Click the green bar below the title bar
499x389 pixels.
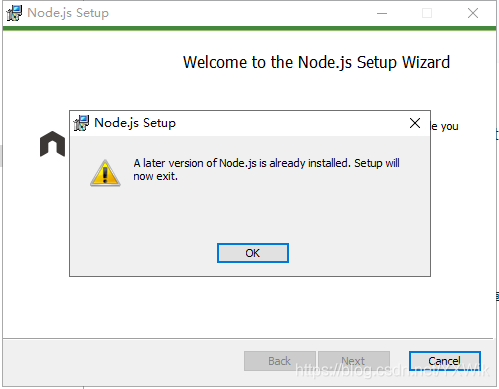pyautogui.click(x=249, y=29)
